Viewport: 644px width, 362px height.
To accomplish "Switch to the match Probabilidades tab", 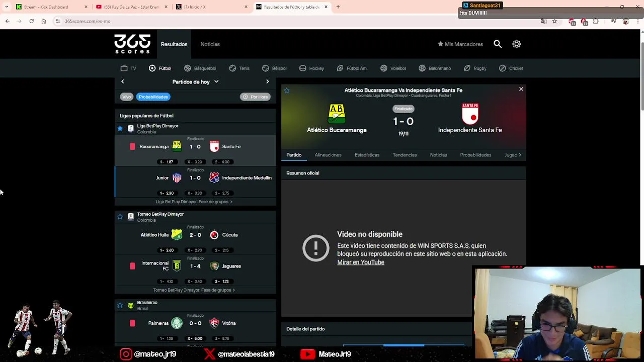I will tap(475, 155).
